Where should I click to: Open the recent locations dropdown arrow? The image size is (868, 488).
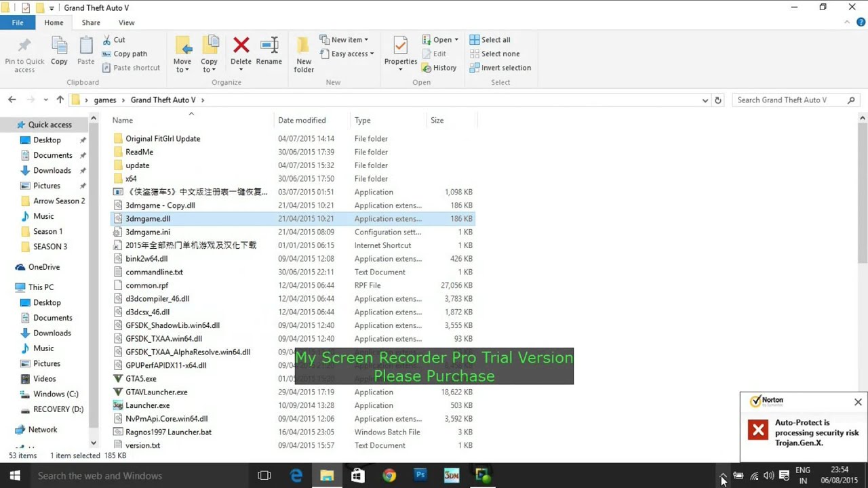[45, 100]
